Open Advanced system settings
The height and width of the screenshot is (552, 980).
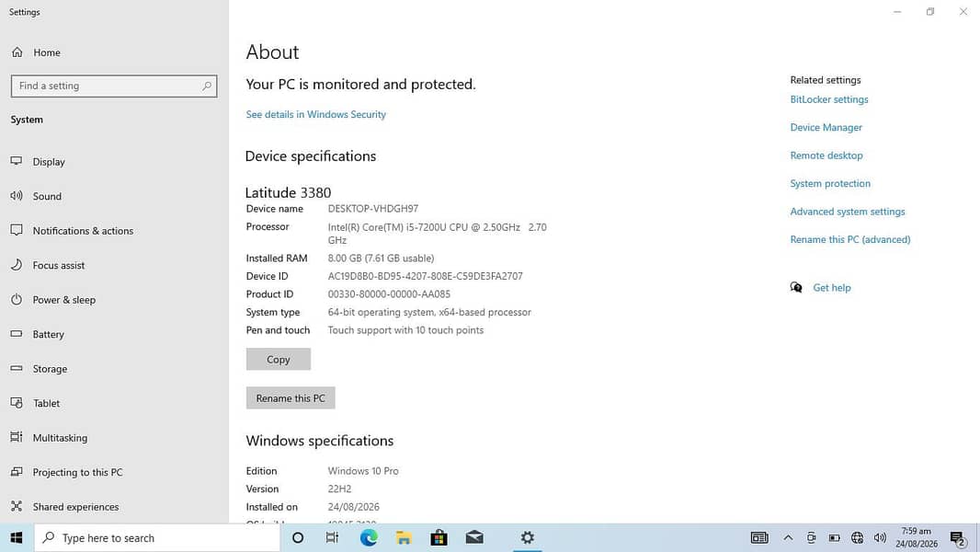click(848, 212)
